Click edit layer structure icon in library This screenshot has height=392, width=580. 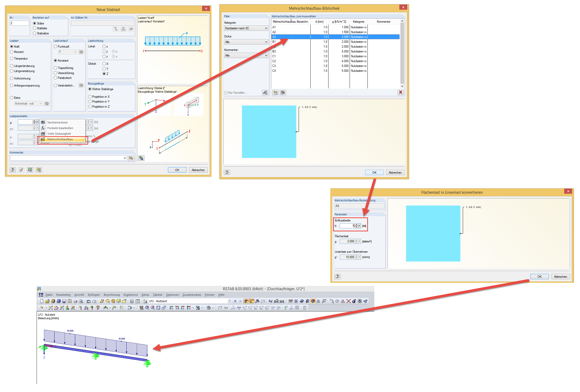(283, 93)
